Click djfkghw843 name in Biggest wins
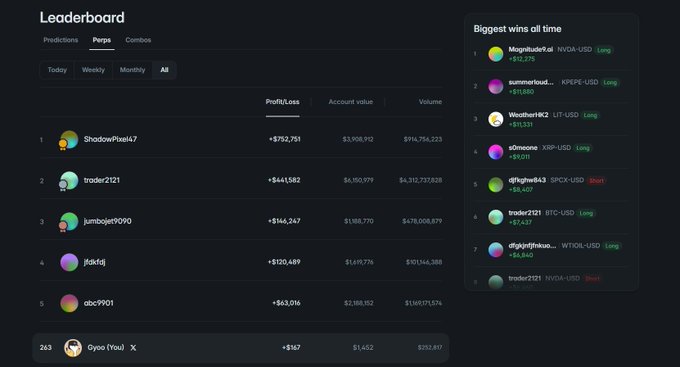The height and width of the screenshot is (367, 680). click(x=527, y=180)
